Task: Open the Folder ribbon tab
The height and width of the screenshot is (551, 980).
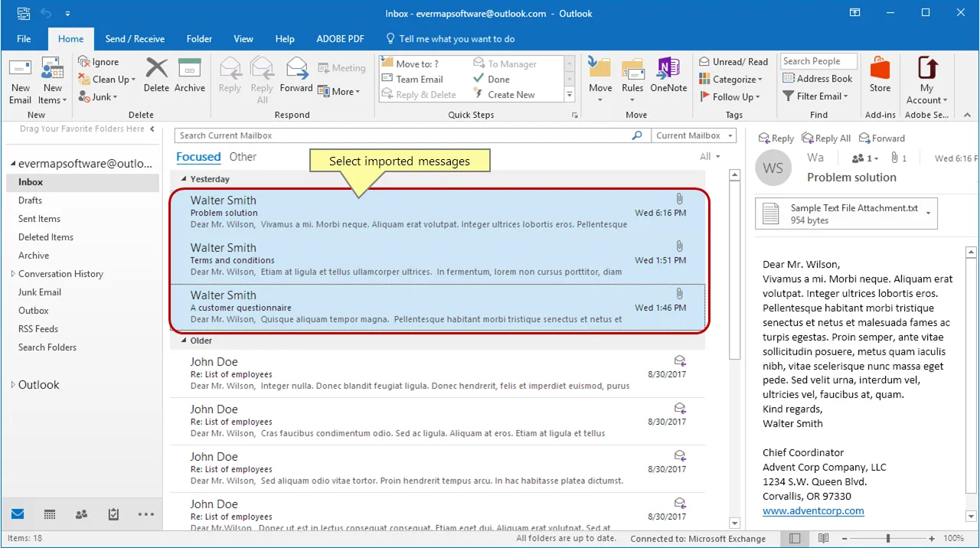Action: pyautogui.click(x=199, y=39)
